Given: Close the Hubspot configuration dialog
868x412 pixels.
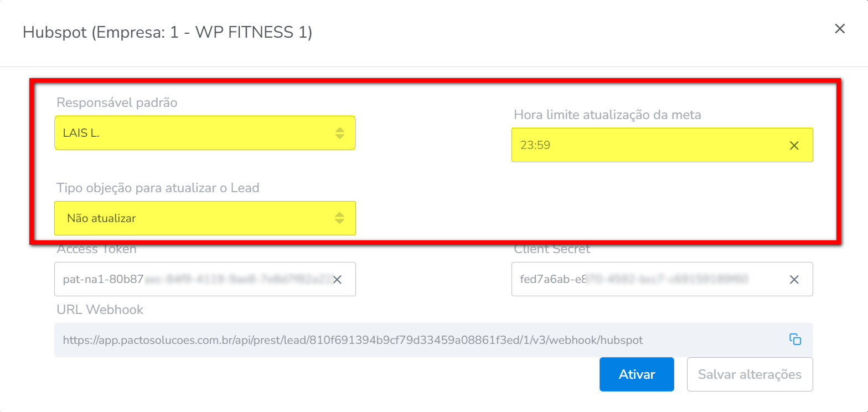Looking at the screenshot, I should (840, 29).
